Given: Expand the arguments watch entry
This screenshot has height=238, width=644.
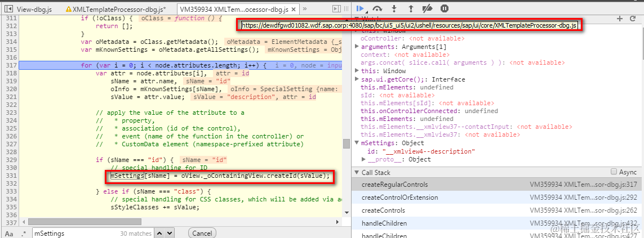Looking at the screenshot, I should click(357, 47).
